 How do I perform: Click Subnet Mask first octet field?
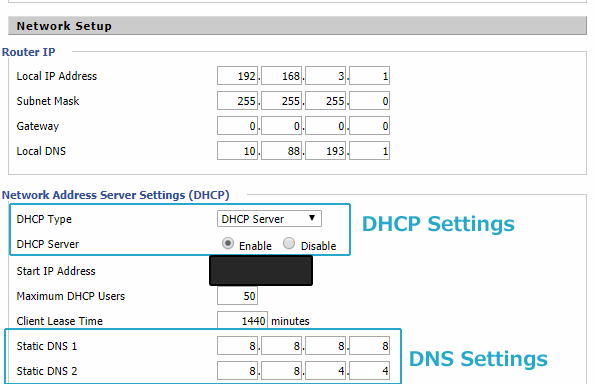(238, 101)
